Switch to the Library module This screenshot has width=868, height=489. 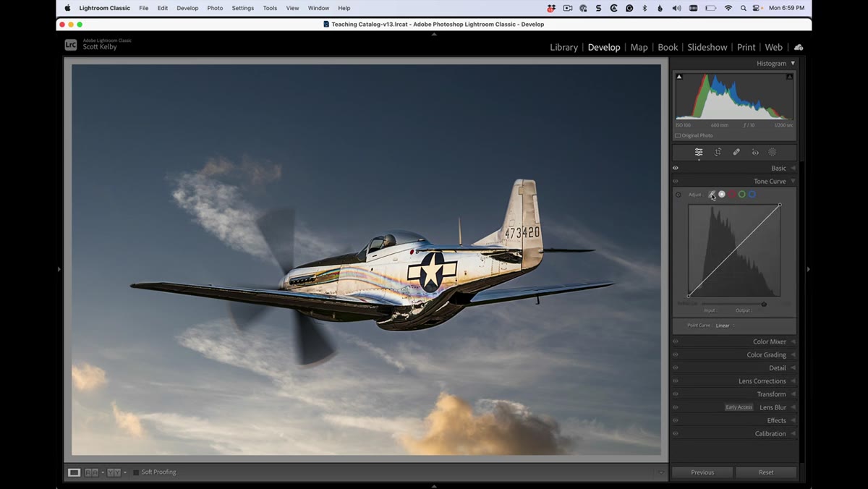click(563, 47)
